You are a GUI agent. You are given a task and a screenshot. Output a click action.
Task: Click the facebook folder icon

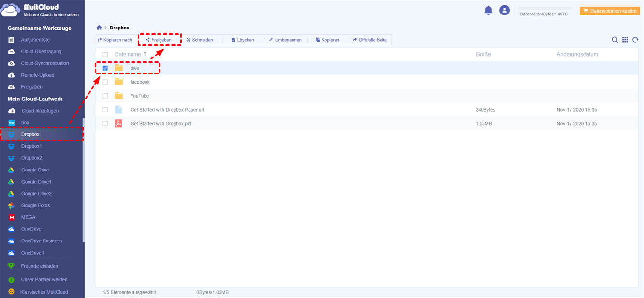pos(119,82)
